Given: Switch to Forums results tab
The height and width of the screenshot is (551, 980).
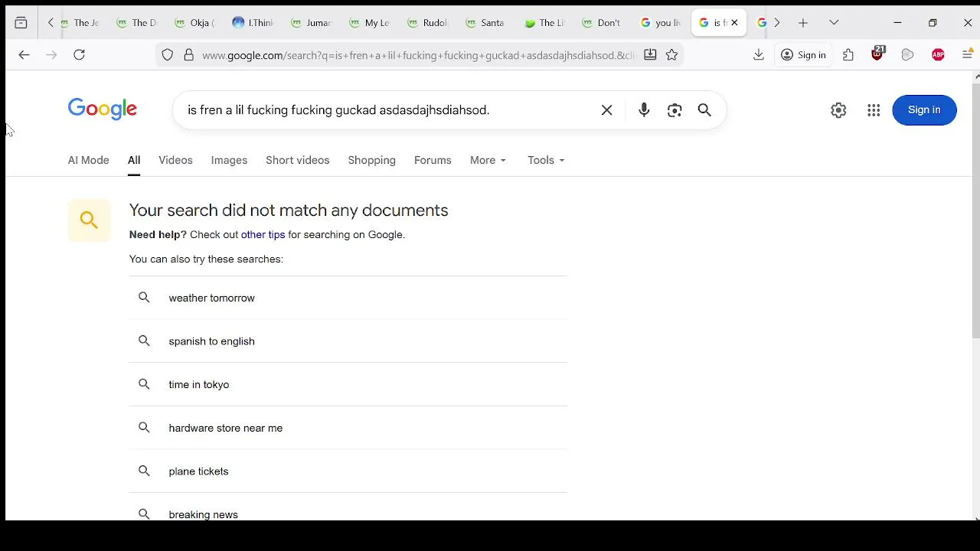Looking at the screenshot, I should point(433,160).
